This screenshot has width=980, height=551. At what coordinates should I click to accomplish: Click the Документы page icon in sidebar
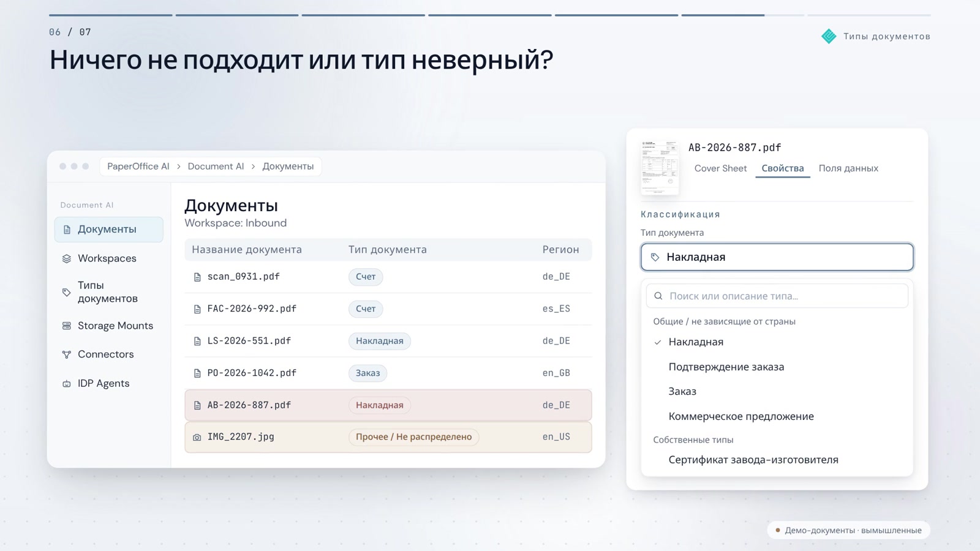(67, 230)
